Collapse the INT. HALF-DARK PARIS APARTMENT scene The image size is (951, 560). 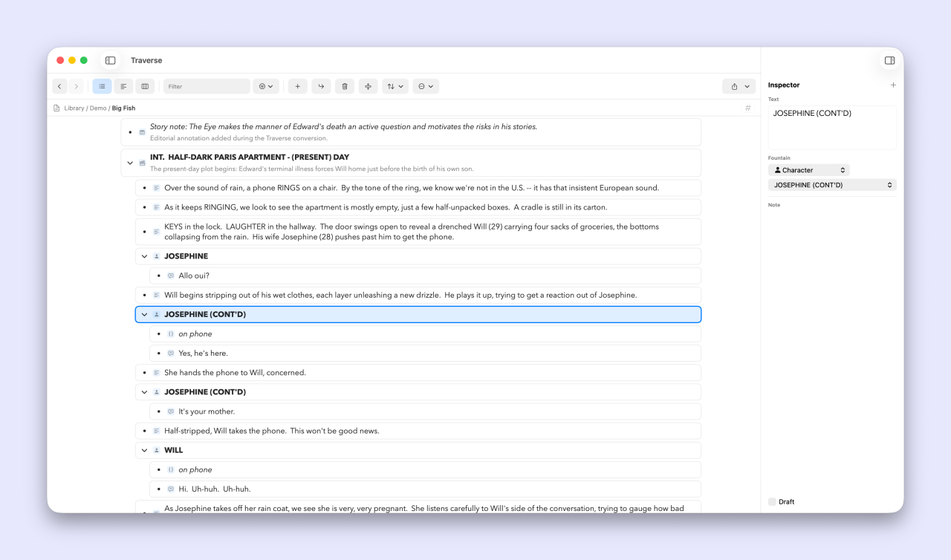click(130, 163)
